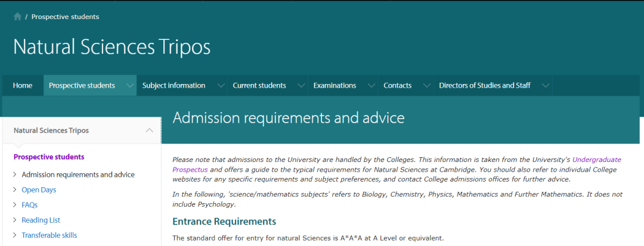
Task: Open the Reading List sidebar link
Action: [x=41, y=220]
